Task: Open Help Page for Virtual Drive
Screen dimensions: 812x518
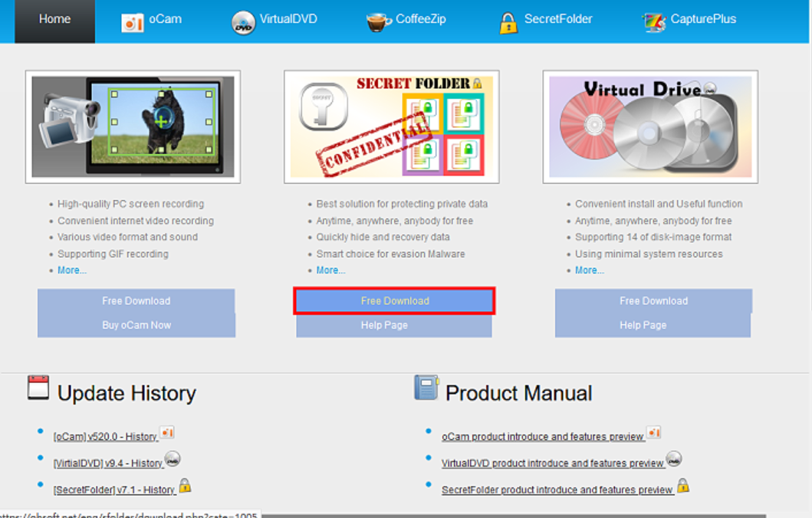Action: (653, 325)
